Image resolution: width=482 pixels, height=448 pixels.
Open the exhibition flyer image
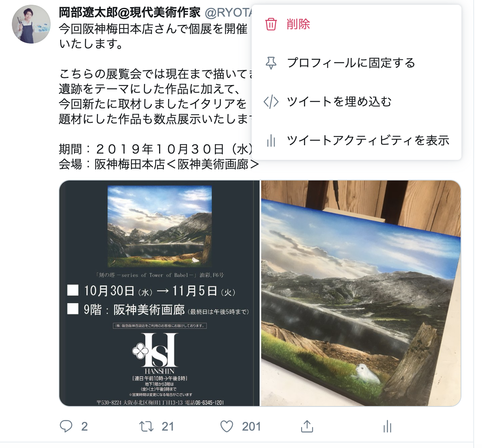(159, 293)
